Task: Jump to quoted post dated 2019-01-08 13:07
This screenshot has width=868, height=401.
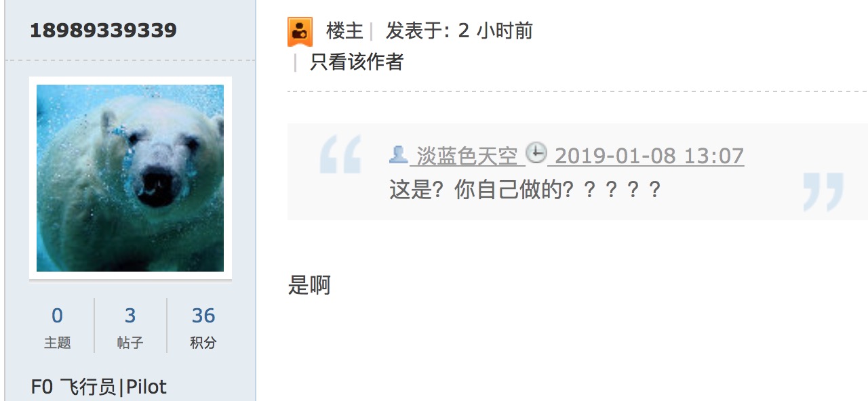Action: [x=649, y=156]
